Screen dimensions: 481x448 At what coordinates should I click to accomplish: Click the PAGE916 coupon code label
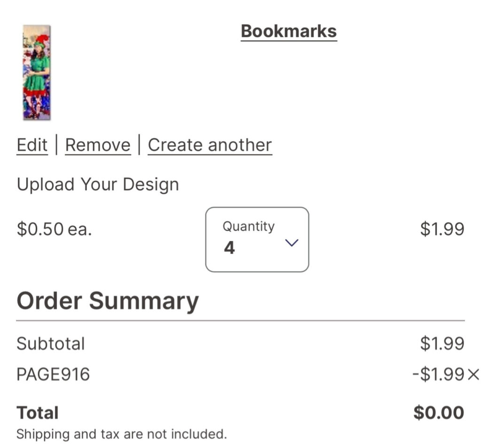(x=53, y=375)
